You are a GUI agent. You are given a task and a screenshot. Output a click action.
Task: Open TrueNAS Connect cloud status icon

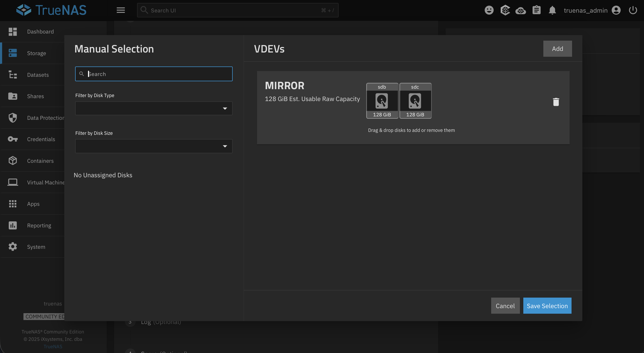pos(520,11)
